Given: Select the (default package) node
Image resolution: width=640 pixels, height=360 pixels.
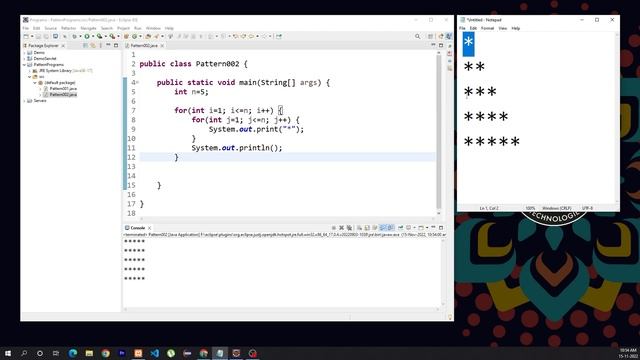Looking at the screenshot, I should click(60, 83).
